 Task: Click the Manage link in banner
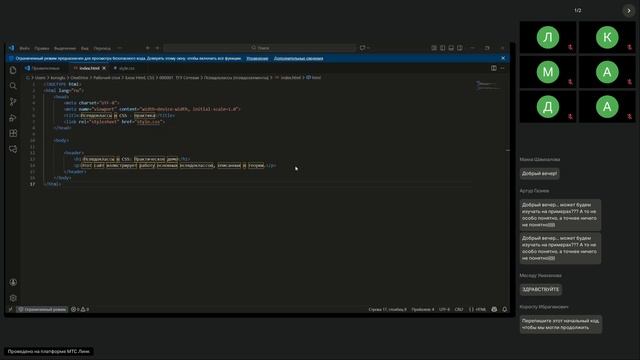(257, 58)
